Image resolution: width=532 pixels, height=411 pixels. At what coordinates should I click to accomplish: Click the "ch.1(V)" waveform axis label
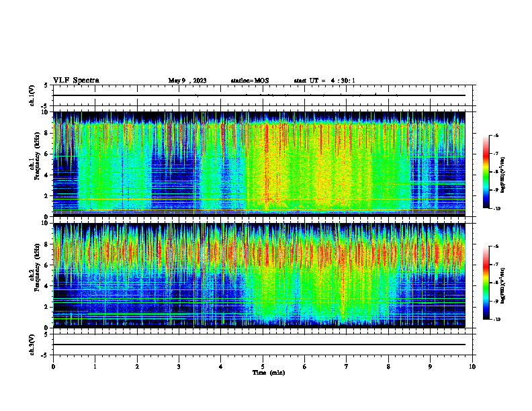[32, 95]
